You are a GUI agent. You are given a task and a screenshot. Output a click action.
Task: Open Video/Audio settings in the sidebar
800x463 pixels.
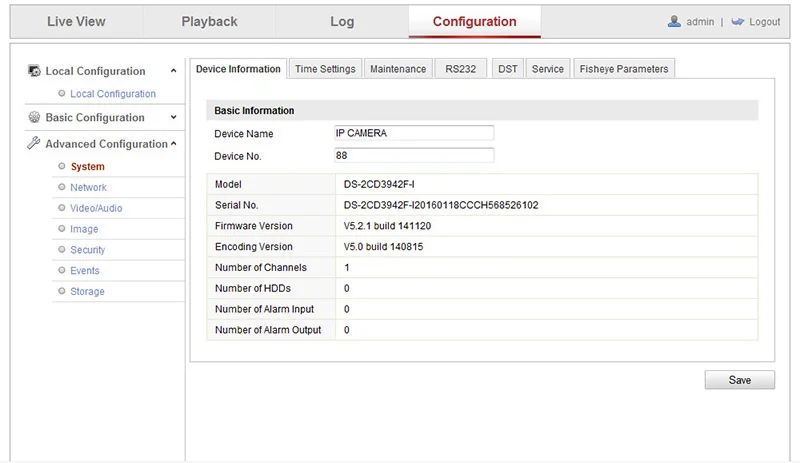coord(96,209)
